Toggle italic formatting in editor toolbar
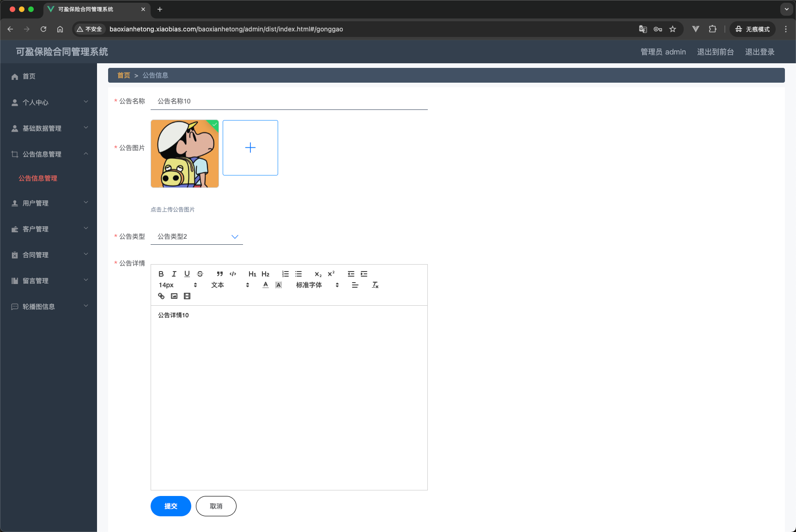796x532 pixels. tap(174, 274)
